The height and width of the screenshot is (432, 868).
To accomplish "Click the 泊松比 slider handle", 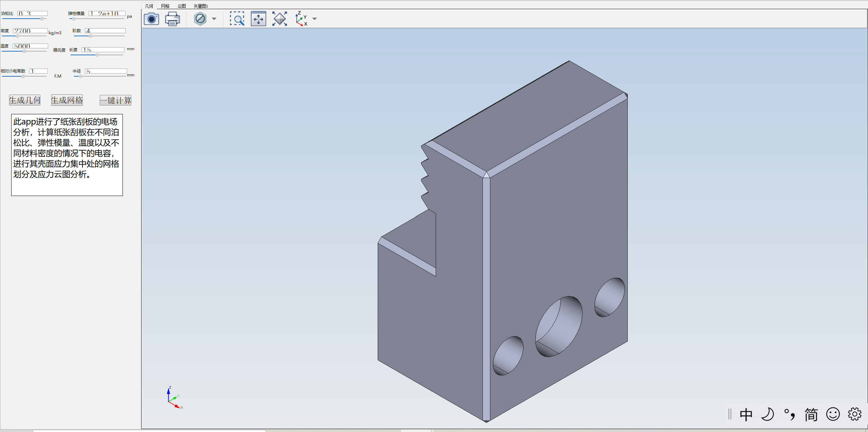I will 42,19.
